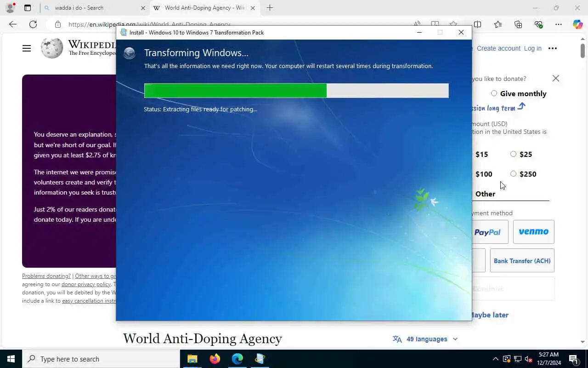The height and width of the screenshot is (368, 588).
Task: Close the World Anti-Doping Agency tab
Action: click(253, 8)
